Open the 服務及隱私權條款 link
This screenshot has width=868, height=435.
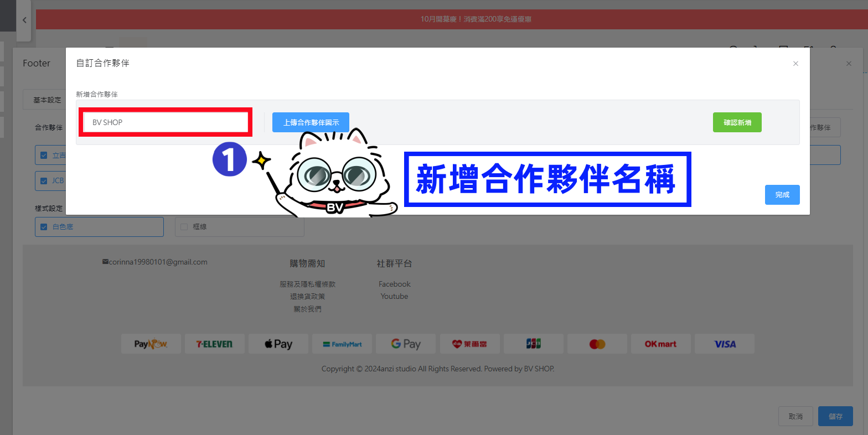(307, 284)
